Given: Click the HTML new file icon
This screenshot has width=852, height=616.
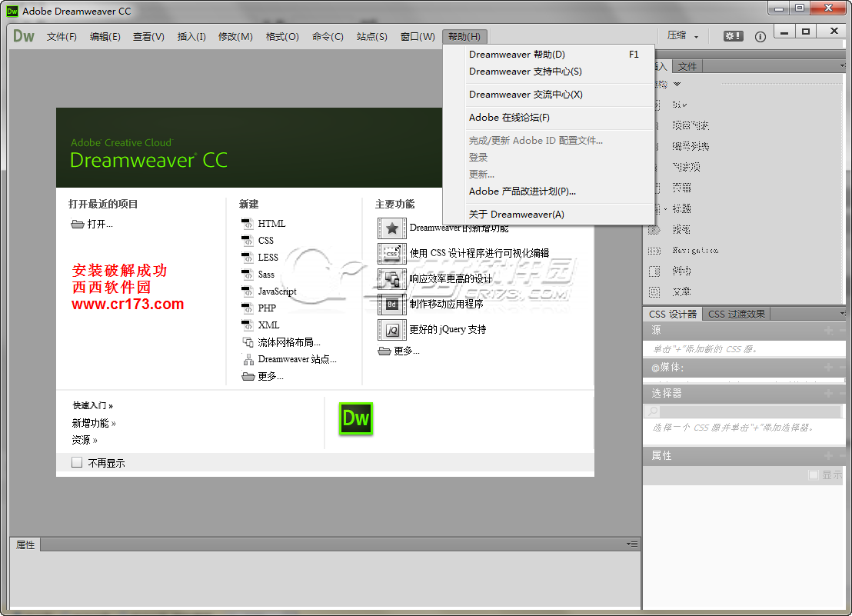Looking at the screenshot, I should pos(248,223).
